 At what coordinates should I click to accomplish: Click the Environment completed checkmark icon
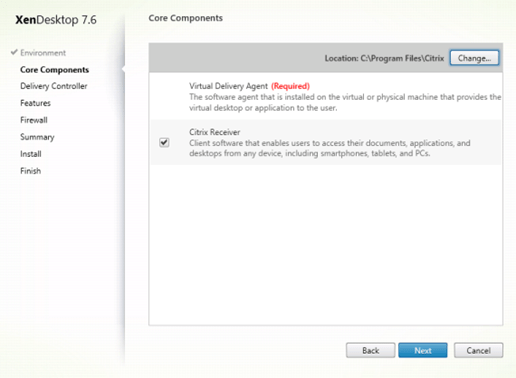[x=14, y=52]
